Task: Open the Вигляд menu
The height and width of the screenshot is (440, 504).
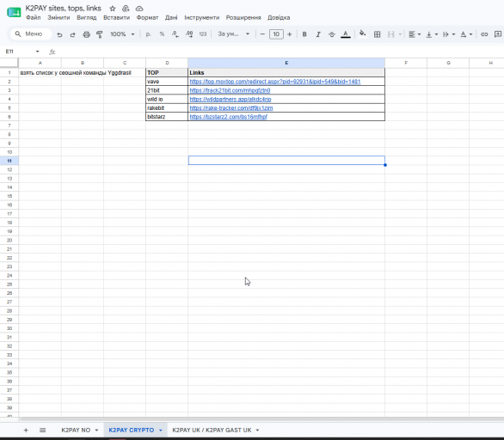Action: (87, 18)
